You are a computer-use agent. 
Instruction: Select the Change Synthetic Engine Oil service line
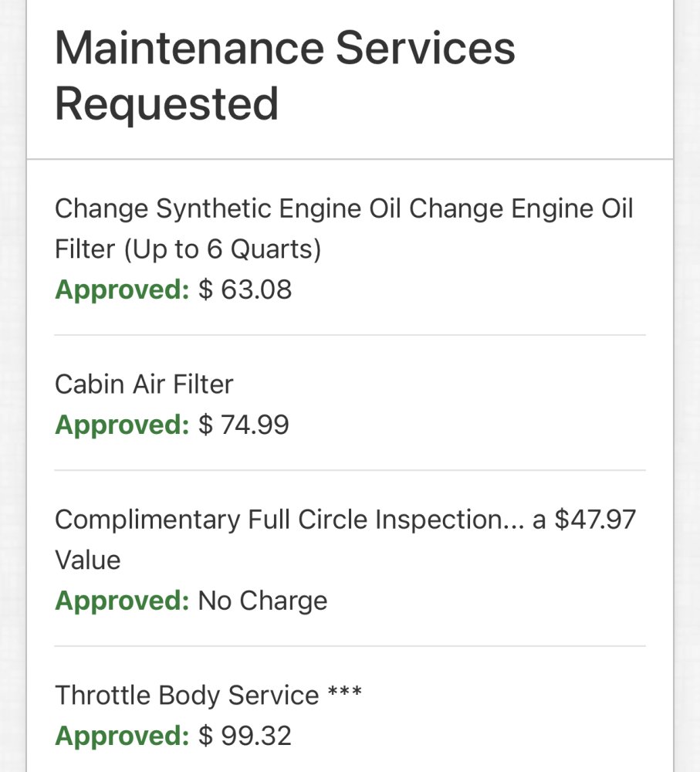(343, 208)
